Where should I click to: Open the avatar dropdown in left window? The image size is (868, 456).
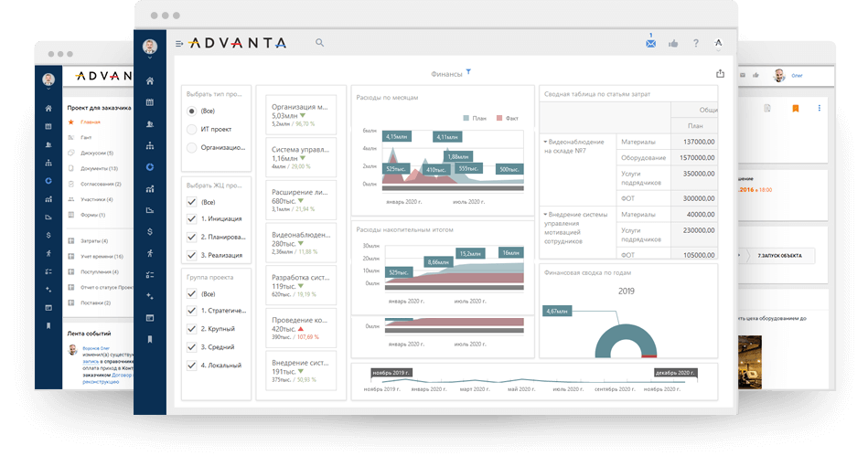[48, 80]
